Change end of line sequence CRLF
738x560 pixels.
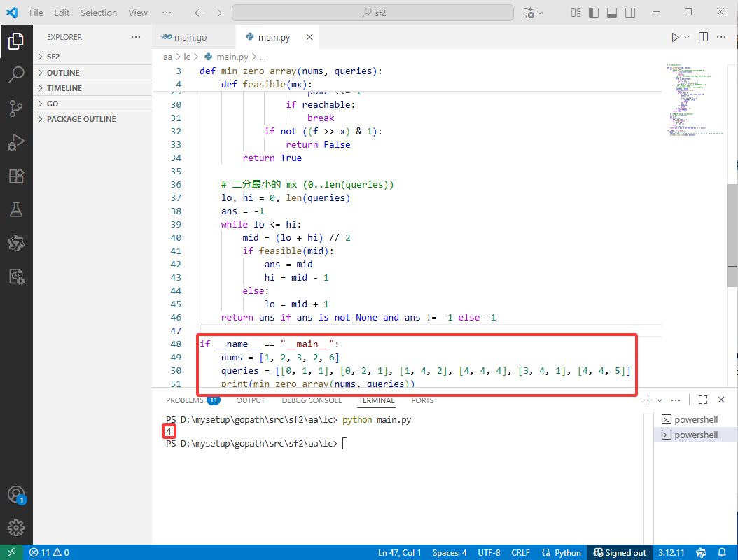520,552
